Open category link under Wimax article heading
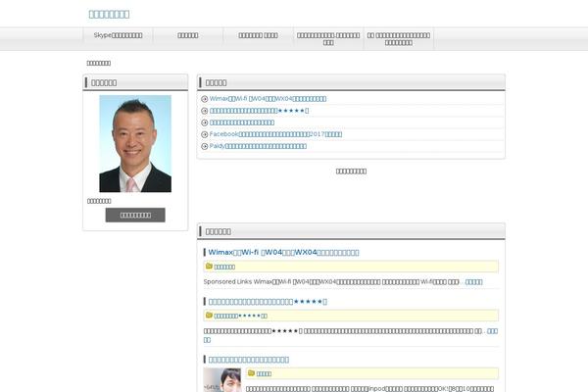The image size is (588, 392). 224,267
